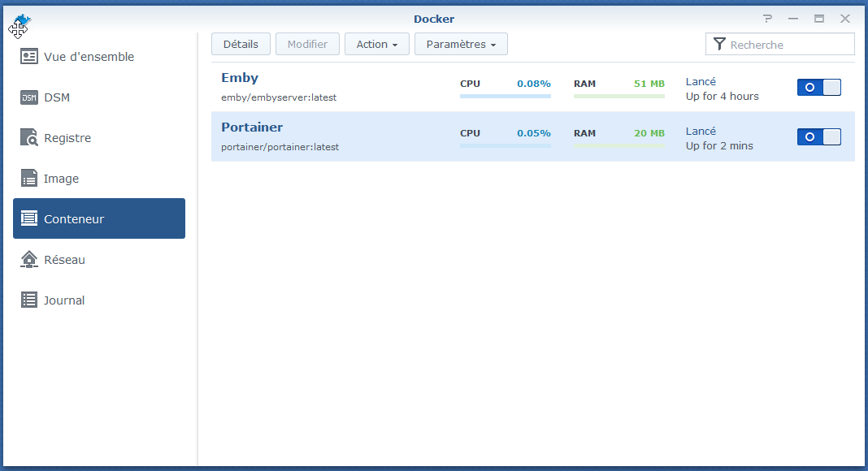
Task: Click the filter funnel icon in search box
Action: 719,44
